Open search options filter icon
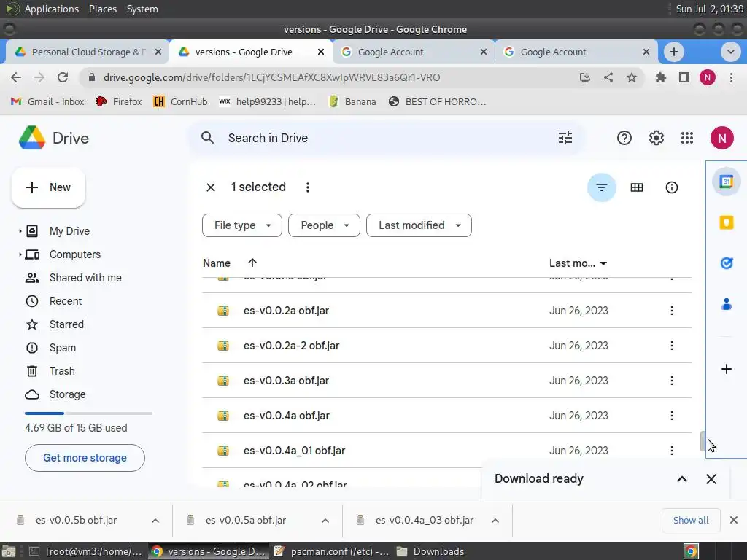Viewport: 747px width, 560px height. tap(565, 138)
